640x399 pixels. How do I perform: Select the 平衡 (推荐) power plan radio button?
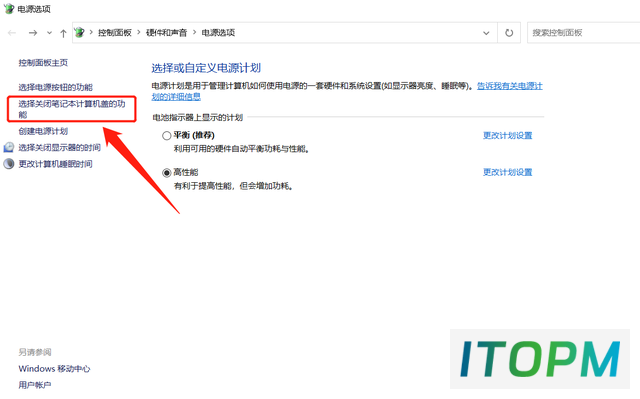pyautogui.click(x=166, y=135)
